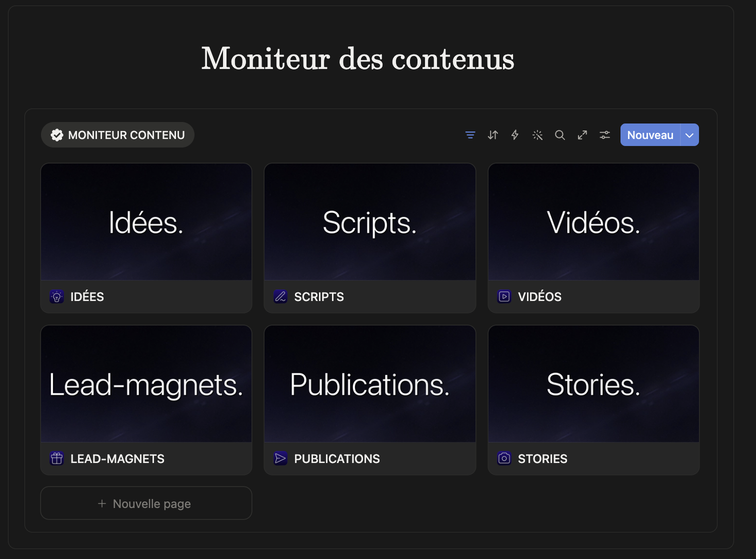Open database in full page expand icon
This screenshot has width=756, height=559.
coord(582,135)
